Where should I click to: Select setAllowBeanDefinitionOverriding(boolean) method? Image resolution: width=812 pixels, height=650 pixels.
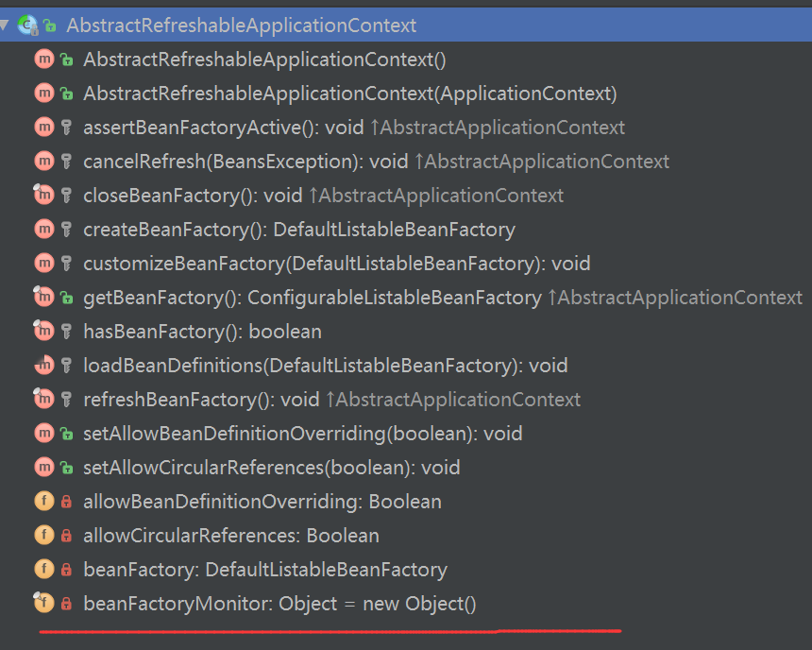[x=302, y=434]
